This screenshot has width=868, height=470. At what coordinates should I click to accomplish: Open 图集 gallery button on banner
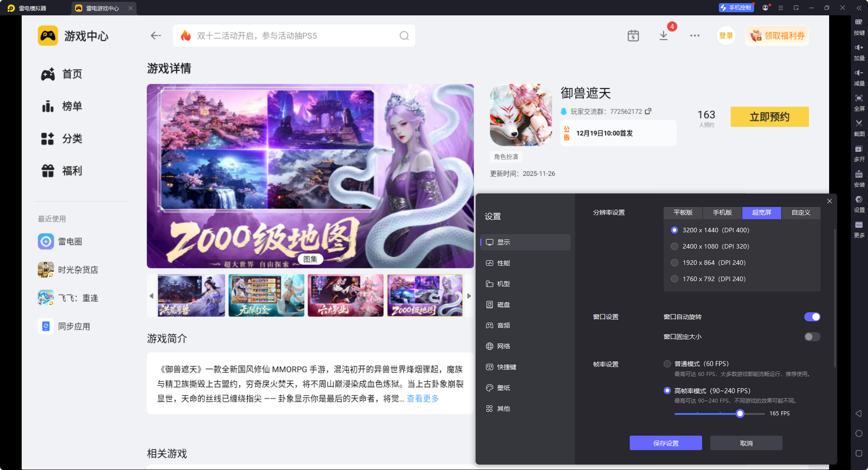(311, 259)
